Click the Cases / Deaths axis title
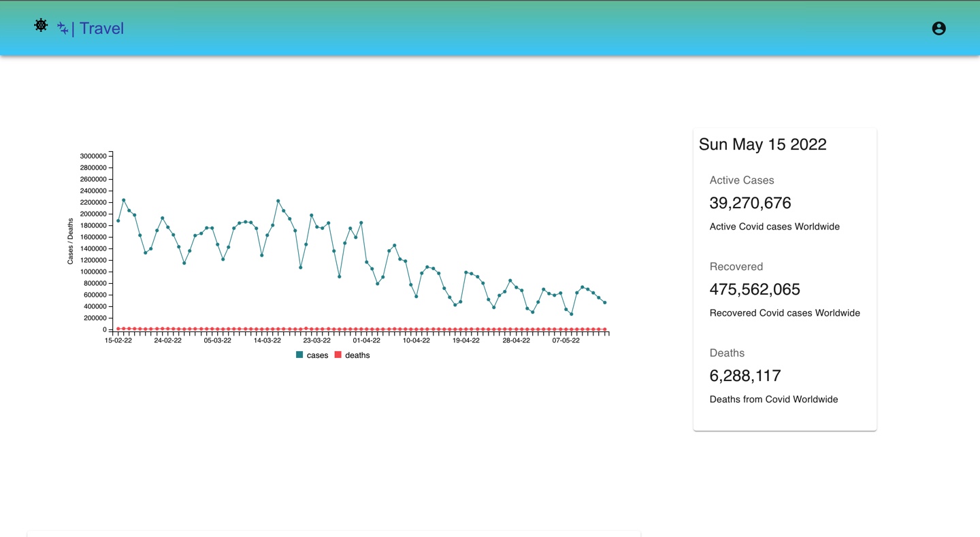Image resolution: width=980 pixels, height=537 pixels. [70, 242]
